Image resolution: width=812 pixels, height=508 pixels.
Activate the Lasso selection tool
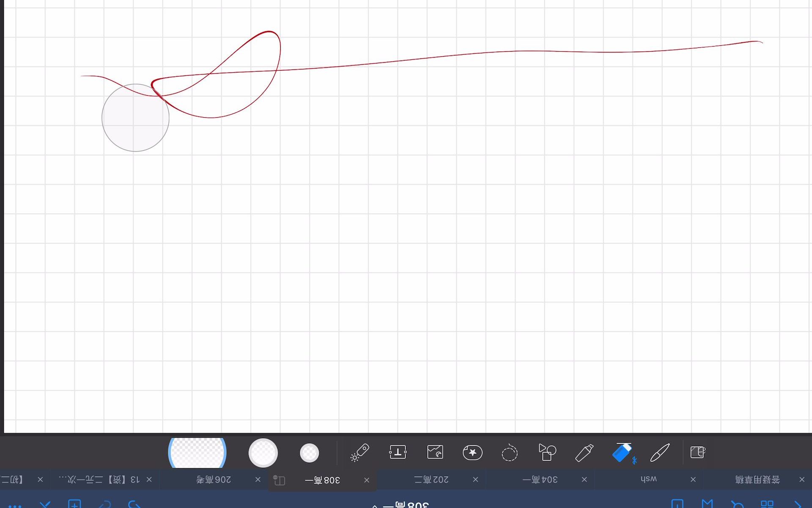pos(510,453)
